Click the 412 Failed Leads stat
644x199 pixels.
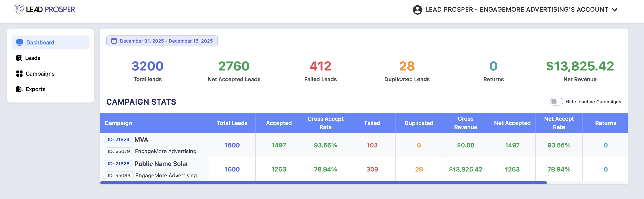pyautogui.click(x=320, y=66)
